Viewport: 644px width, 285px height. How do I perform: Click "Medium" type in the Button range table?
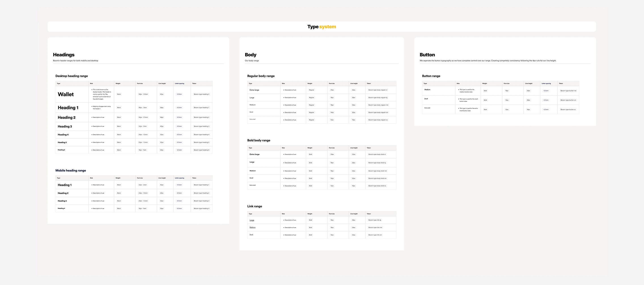[x=427, y=89]
